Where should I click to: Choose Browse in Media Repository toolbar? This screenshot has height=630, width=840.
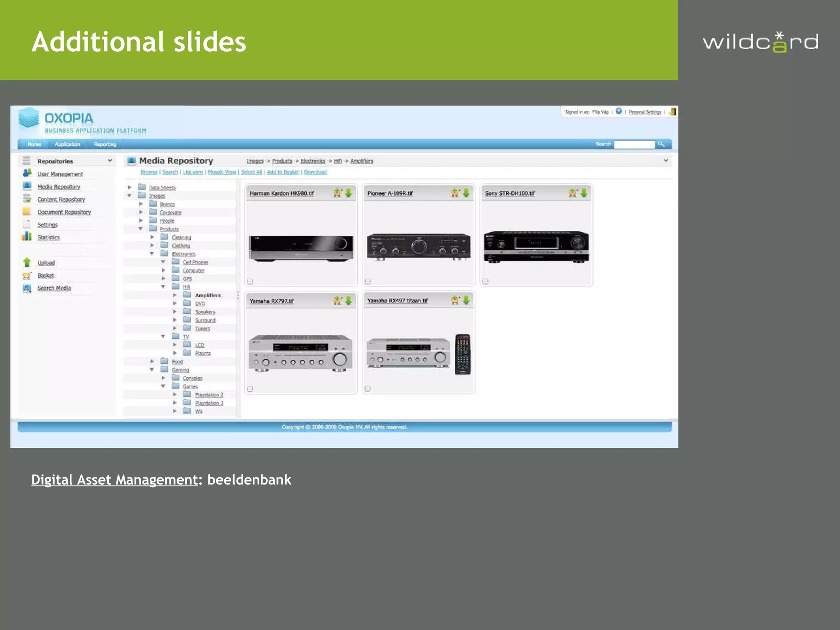pos(149,172)
